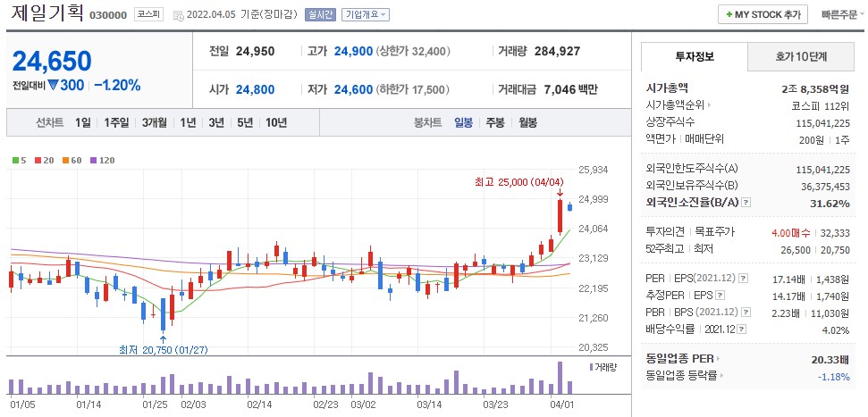The image size is (868, 417).
Task: Select the 일봉 candlestick chart
Action: [463, 122]
